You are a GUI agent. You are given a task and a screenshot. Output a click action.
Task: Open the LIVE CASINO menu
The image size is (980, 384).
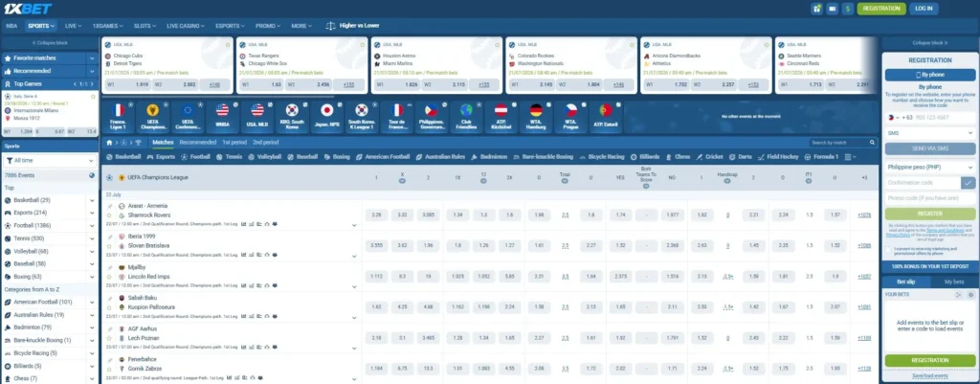click(185, 26)
